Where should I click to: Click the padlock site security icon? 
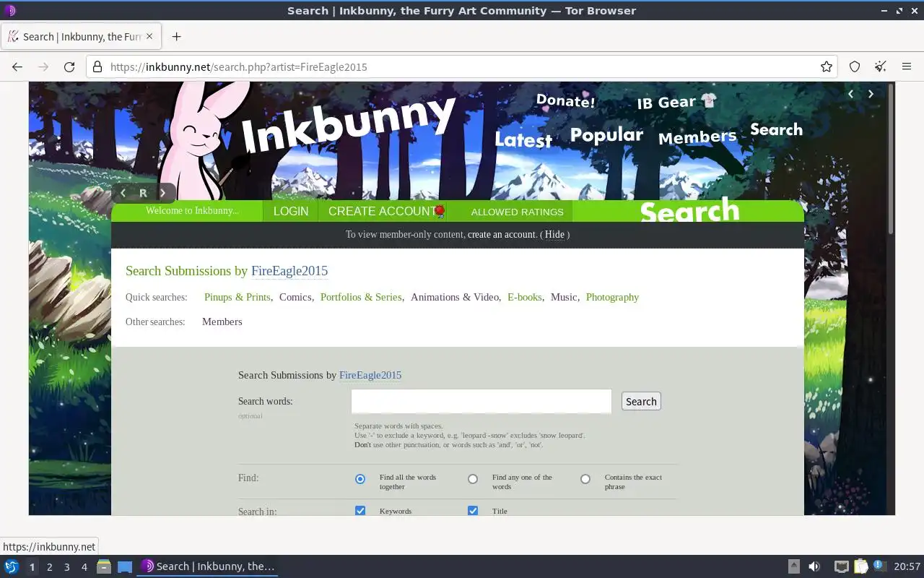(x=98, y=66)
